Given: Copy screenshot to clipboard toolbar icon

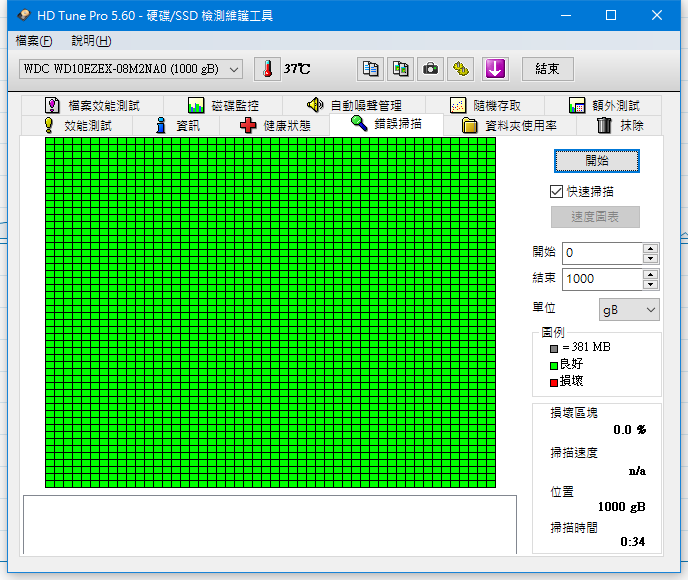Looking at the screenshot, I should [400, 69].
